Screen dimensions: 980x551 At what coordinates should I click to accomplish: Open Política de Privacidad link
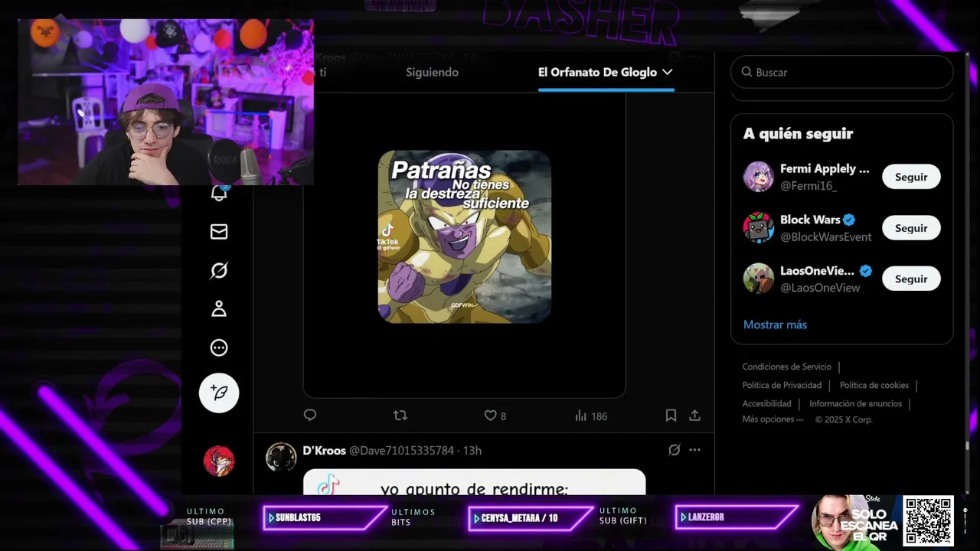click(782, 385)
